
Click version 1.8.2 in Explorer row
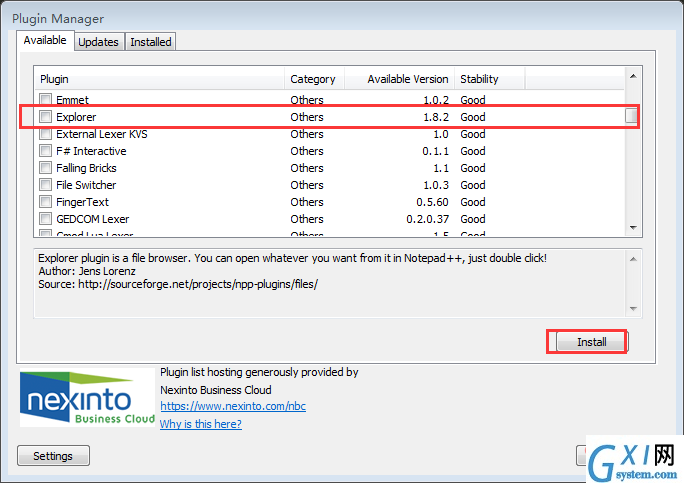pyautogui.click(x=436, y=117)
